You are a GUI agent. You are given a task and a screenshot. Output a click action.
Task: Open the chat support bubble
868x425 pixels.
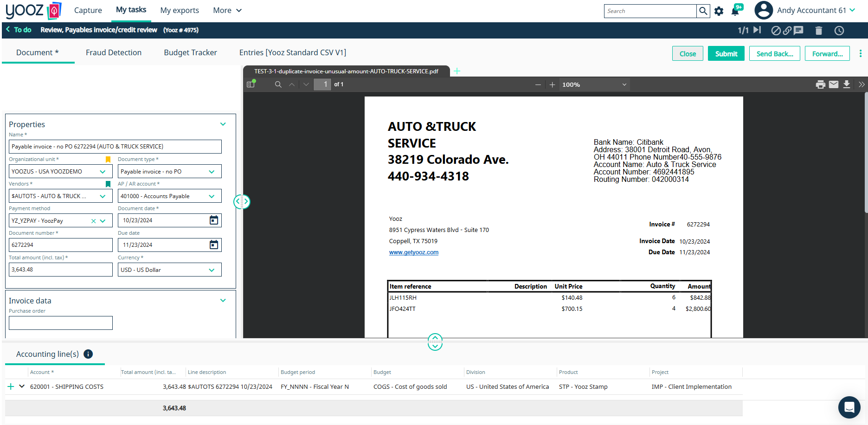(x=849, y=407)
